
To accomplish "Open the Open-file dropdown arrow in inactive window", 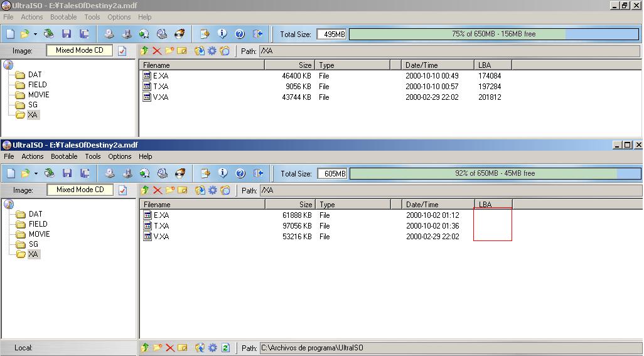I will (x=35, y=34).
